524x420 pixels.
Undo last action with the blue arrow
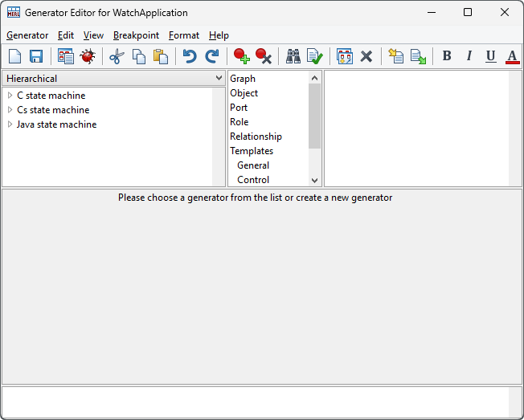pyautogui.click(x=190, y=56)
